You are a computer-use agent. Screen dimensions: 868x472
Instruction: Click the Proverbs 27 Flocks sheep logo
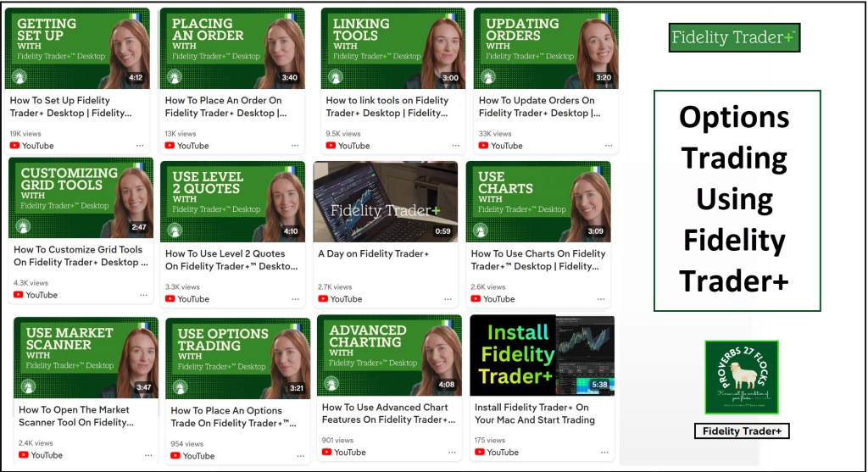point(742,376)
